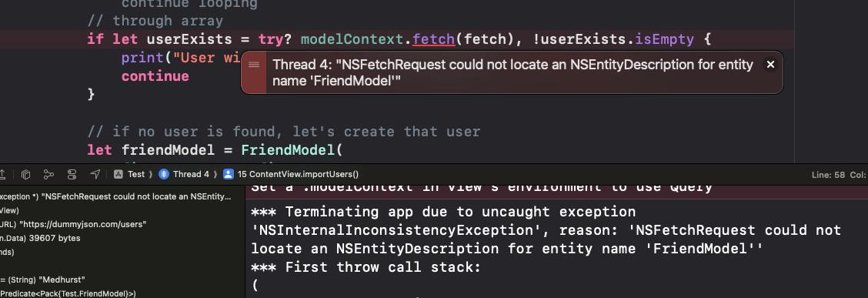Click the Terminating app console message
Image resolution: width=868 pixels, height=298 pixels.
tap(546, 230)
